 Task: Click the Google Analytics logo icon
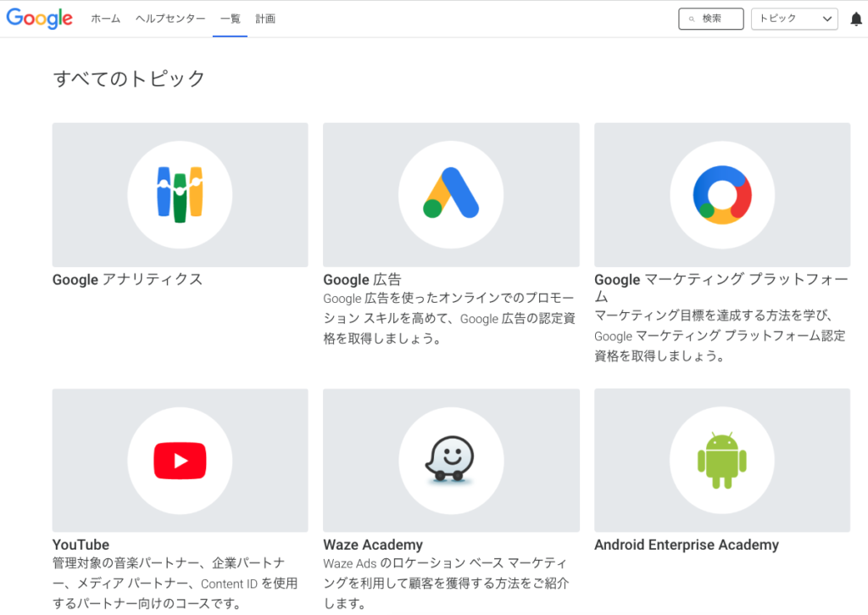click(x=180, y=194)
